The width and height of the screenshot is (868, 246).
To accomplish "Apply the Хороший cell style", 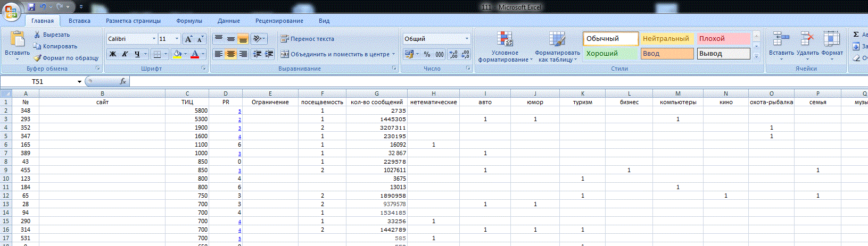I will tap(610, 54).
